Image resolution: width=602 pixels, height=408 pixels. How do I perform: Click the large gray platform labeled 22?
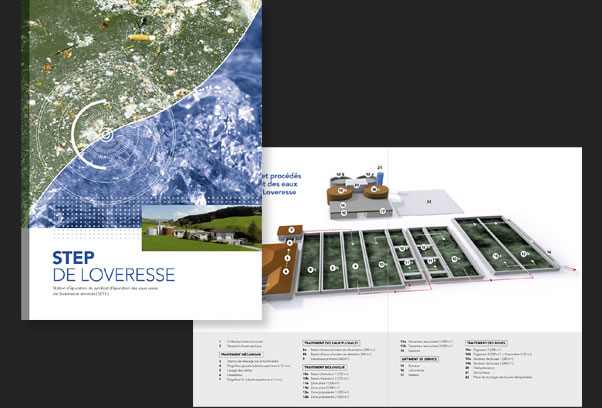coord(428,203)
